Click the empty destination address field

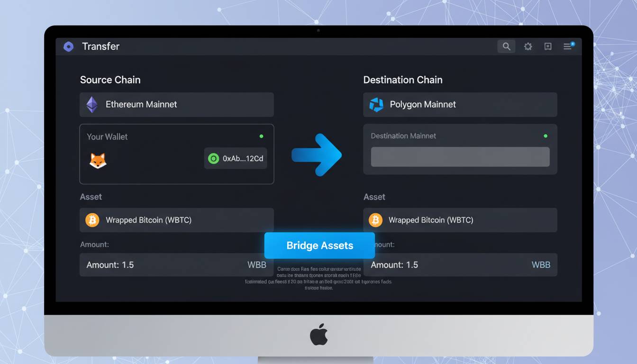(x=460, y=157)
